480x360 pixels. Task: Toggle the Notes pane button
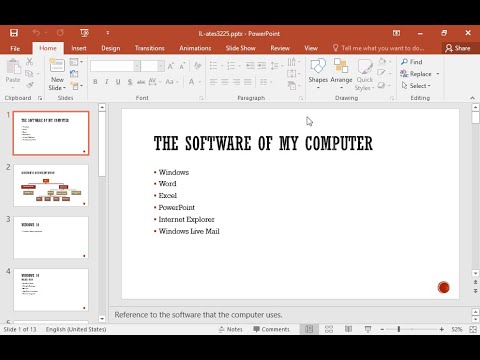pos(231,329)
